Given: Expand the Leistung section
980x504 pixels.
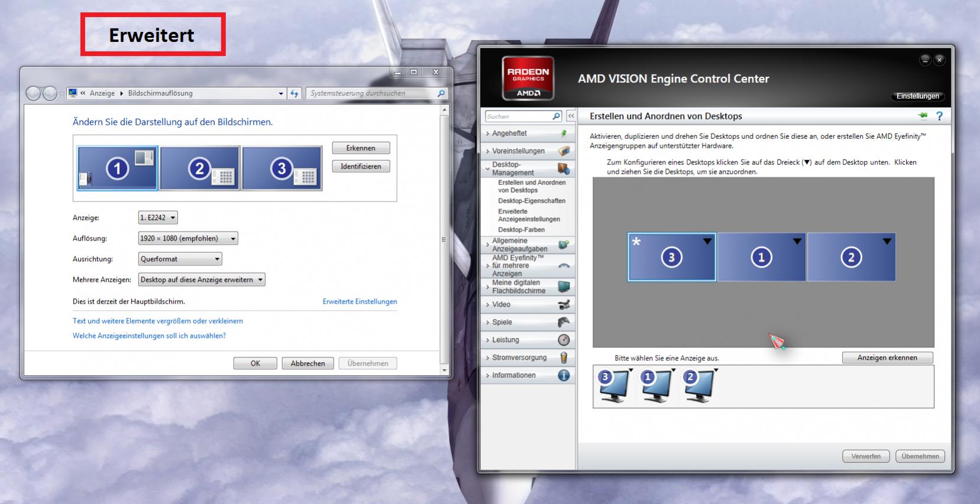Looking at the screenshot, I should (487, 340).
